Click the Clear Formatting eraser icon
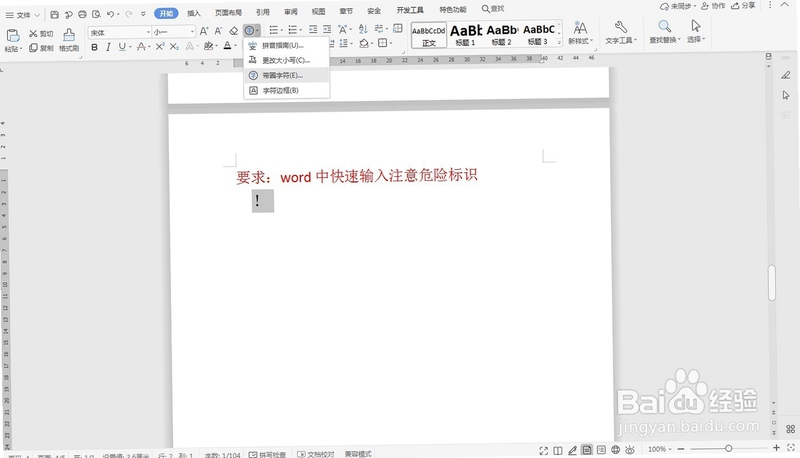 click(x=234, y=31)
